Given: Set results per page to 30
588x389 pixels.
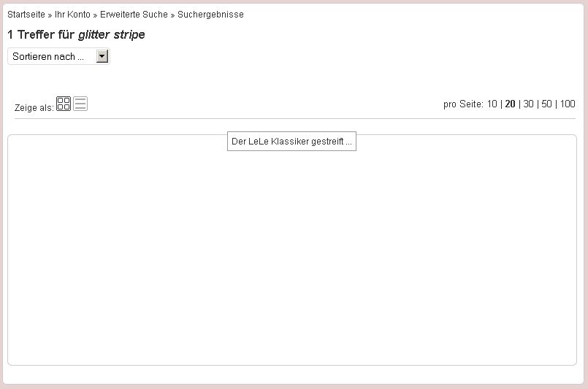Looking at the screenshot, I should pos(529,104).
